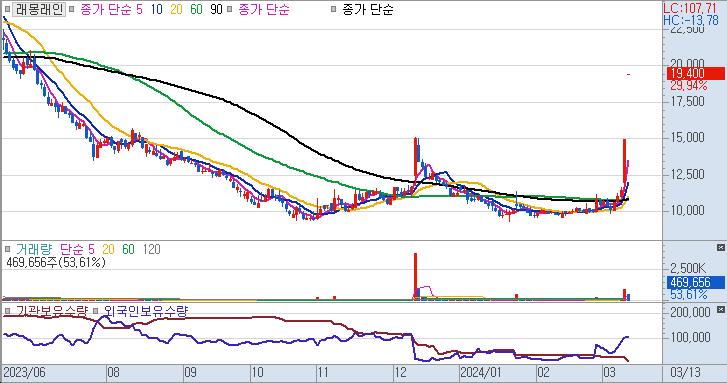Click the 469,656주(53.61%) volume readout
Screen dimensions: 727x383
click(x=56, y=262)
